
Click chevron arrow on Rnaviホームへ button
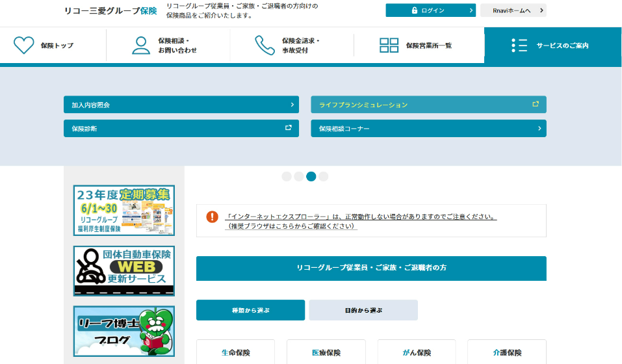click(x=541, y=10)
